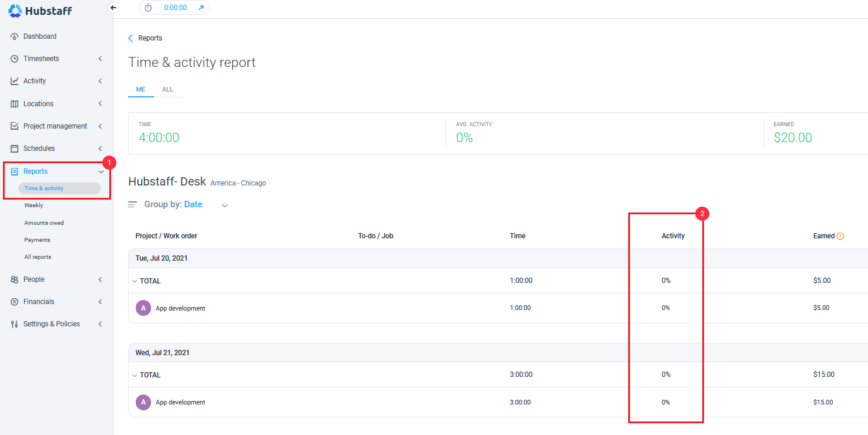
Task: Go back to Reports via breadcrumb
Action: click(150, 38)
